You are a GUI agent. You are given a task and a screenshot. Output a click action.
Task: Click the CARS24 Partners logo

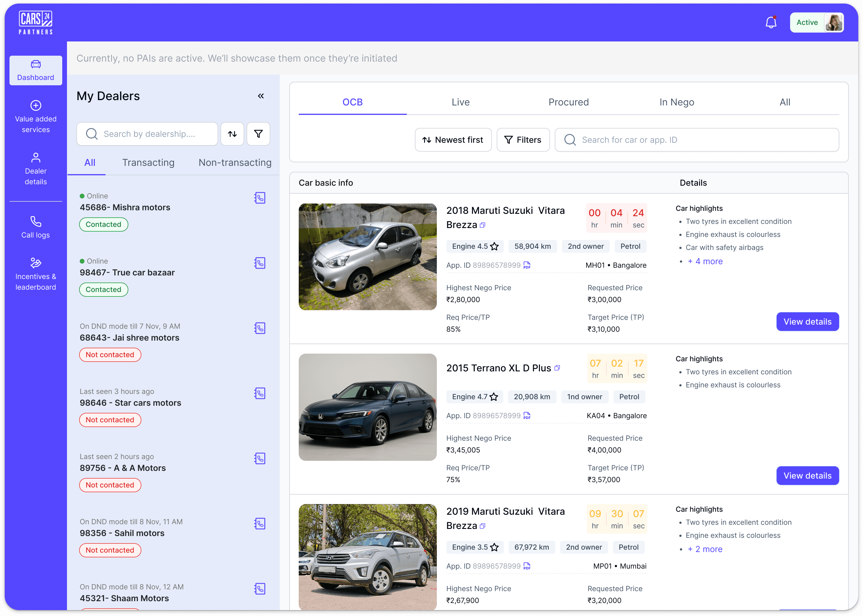tap(36, 23)
